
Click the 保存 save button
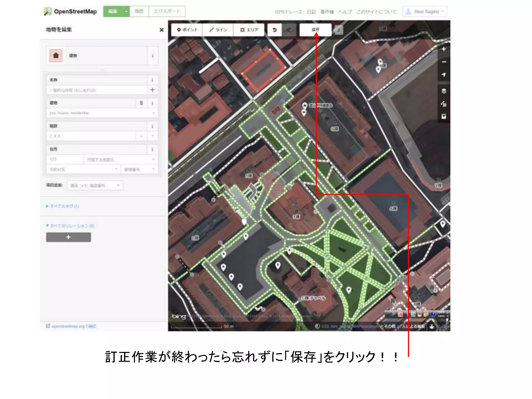pyautogui.click(x=315, y=30)
